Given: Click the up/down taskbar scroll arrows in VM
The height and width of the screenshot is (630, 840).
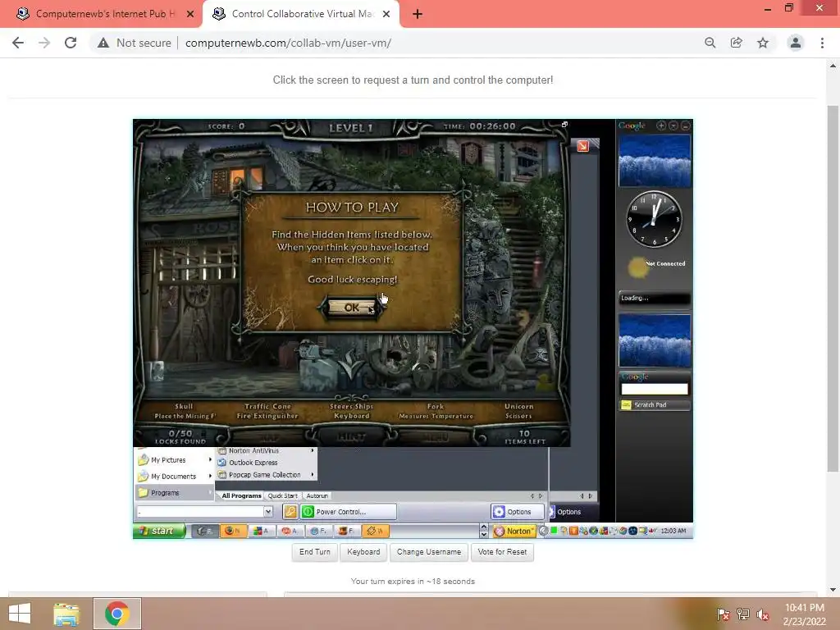Looking at the screenshot, I should [x=483, y=531].
